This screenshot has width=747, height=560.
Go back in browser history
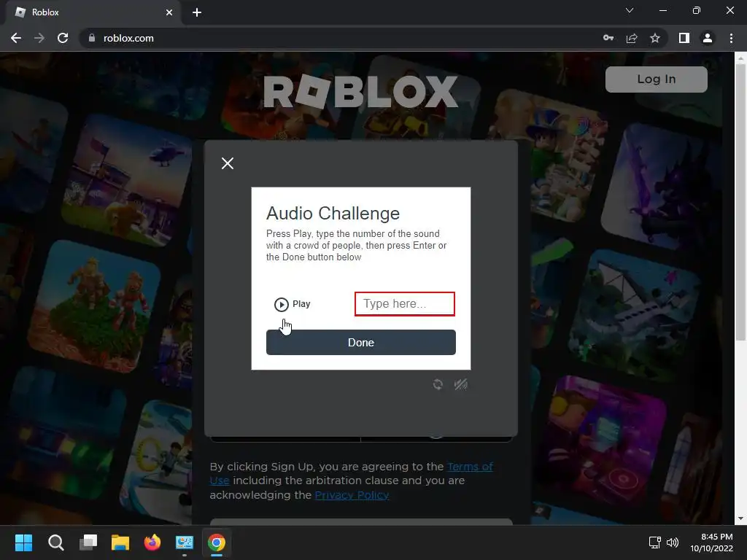point(16,38)
